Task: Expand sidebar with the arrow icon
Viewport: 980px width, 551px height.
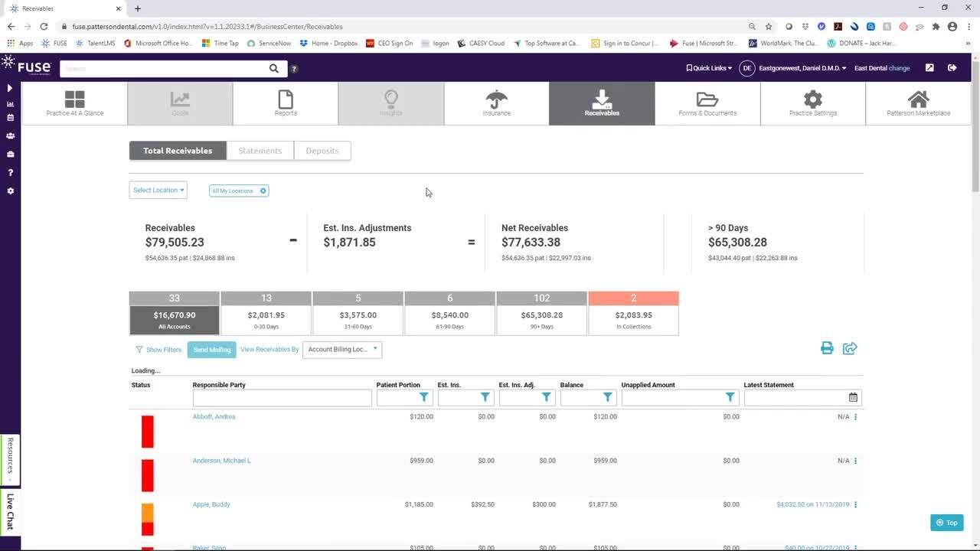Action: (10, 88)
